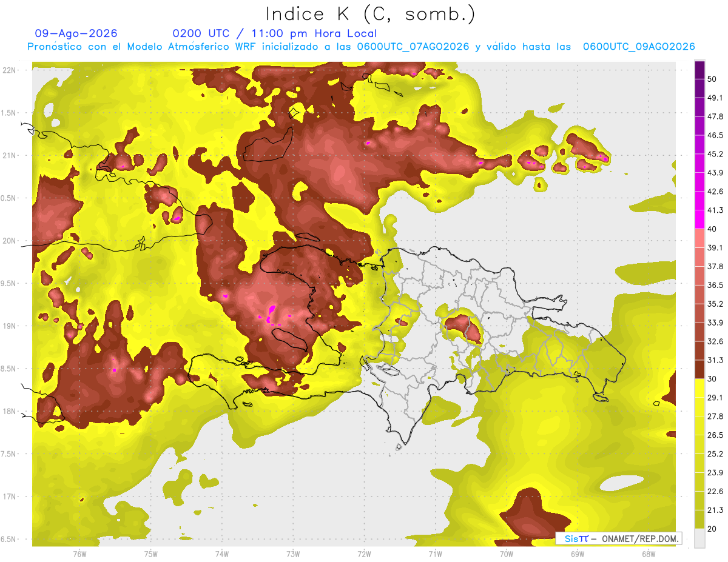Pick the magenta swatch between 40 and 41.3
Image resolution: width=728 pixels, height=562 pixels.
click(x=699, y=219)
